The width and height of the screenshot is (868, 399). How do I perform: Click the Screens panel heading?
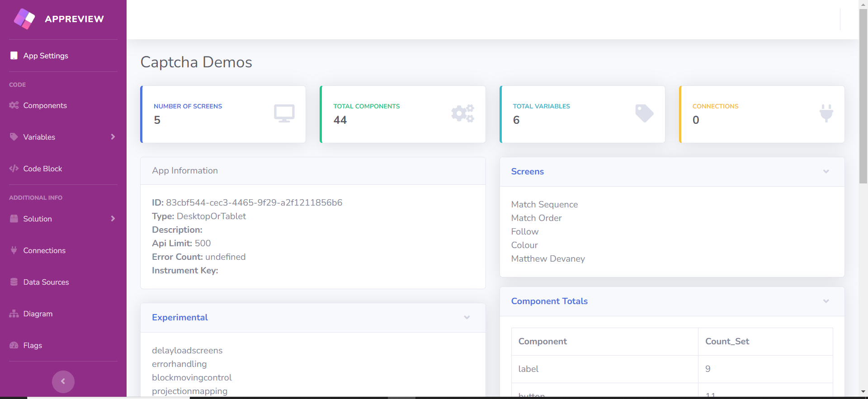(527, 172)
